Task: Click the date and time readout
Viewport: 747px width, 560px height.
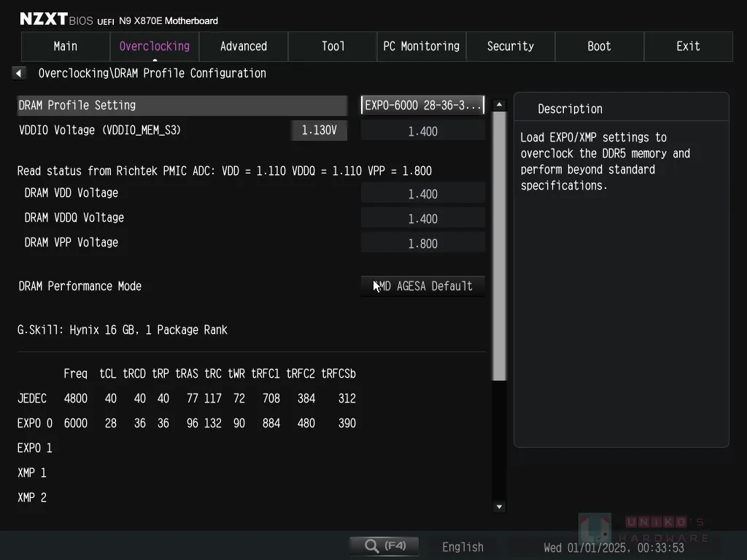Action: (614, 548)
